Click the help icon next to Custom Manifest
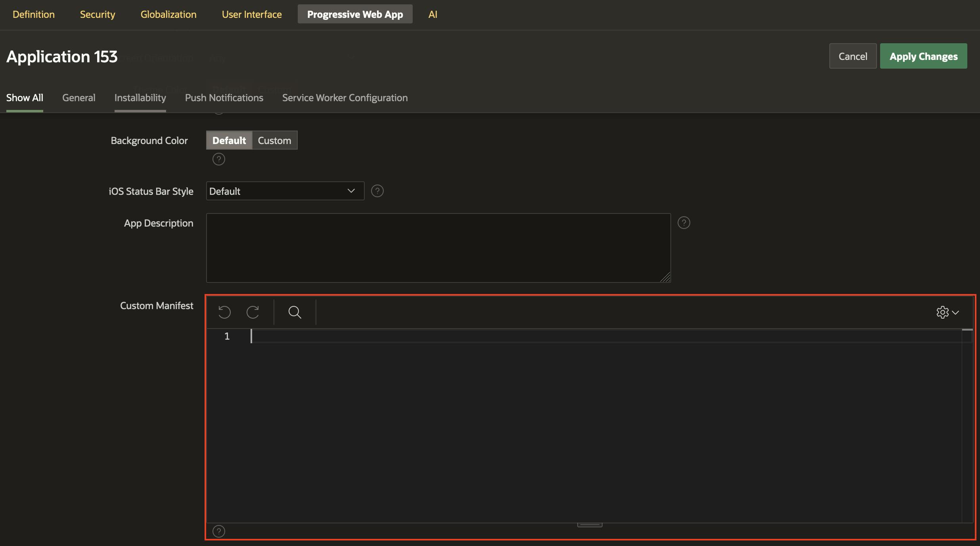The width and height of the screenshot is (980, 546). pyautogui.click(x=218, y=531)
